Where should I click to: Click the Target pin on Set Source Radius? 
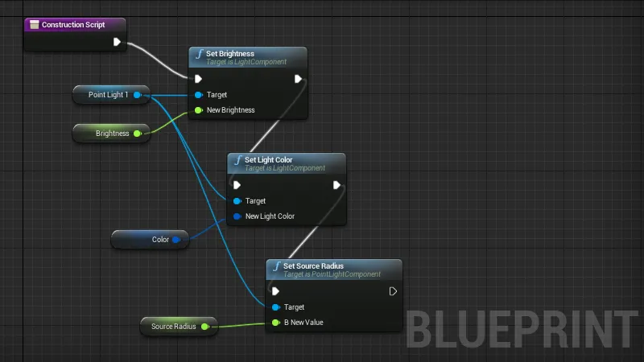pyautogui.click(x=275, y=307)
